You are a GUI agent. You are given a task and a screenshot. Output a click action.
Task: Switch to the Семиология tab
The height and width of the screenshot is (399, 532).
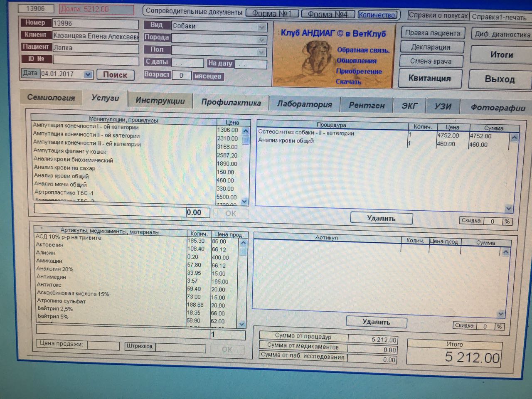coord(51,98)
